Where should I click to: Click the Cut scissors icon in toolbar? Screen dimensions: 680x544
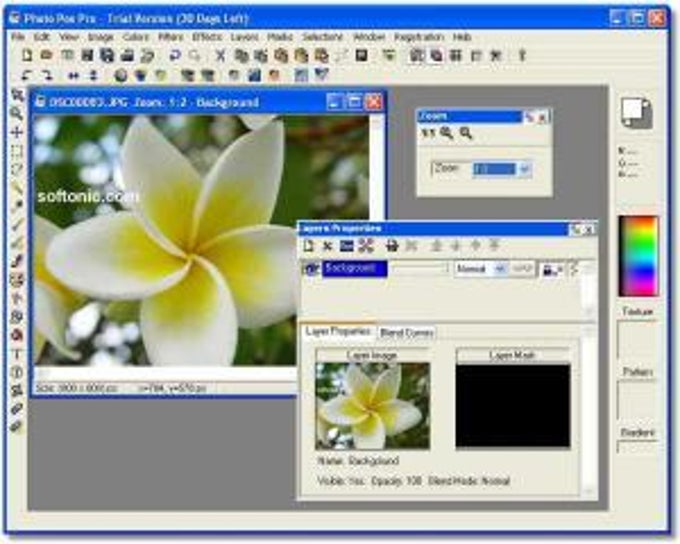(221, 55)
